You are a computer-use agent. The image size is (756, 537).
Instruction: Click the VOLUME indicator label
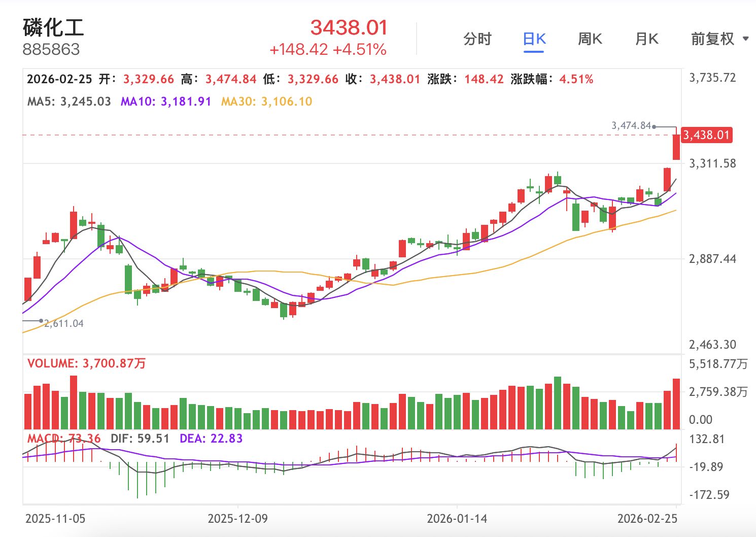coord(86,363)
